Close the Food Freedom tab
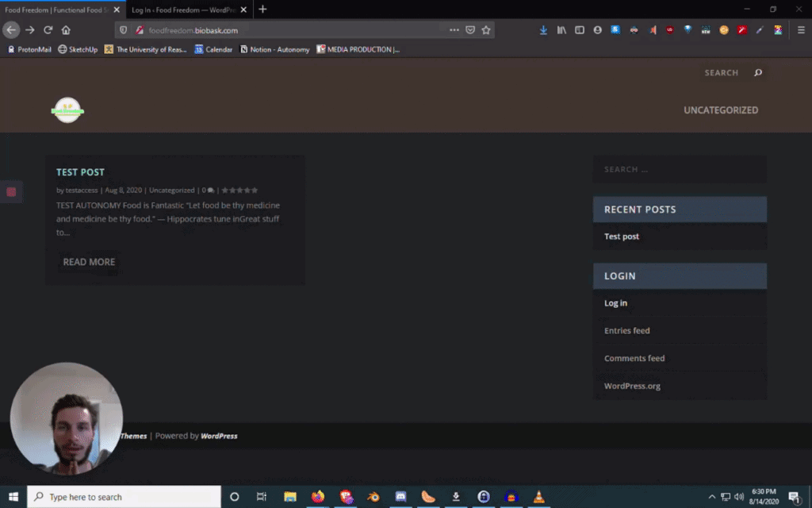 [x=117, y=10]
